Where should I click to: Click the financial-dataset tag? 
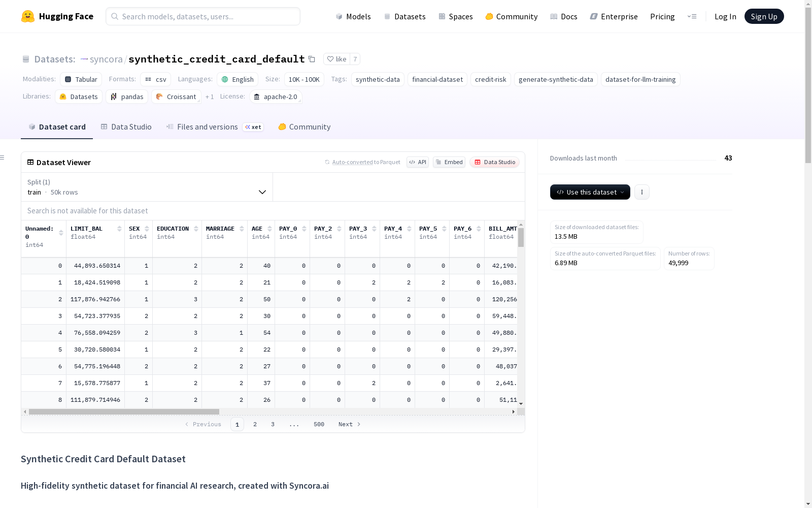[x=437, y=79]
